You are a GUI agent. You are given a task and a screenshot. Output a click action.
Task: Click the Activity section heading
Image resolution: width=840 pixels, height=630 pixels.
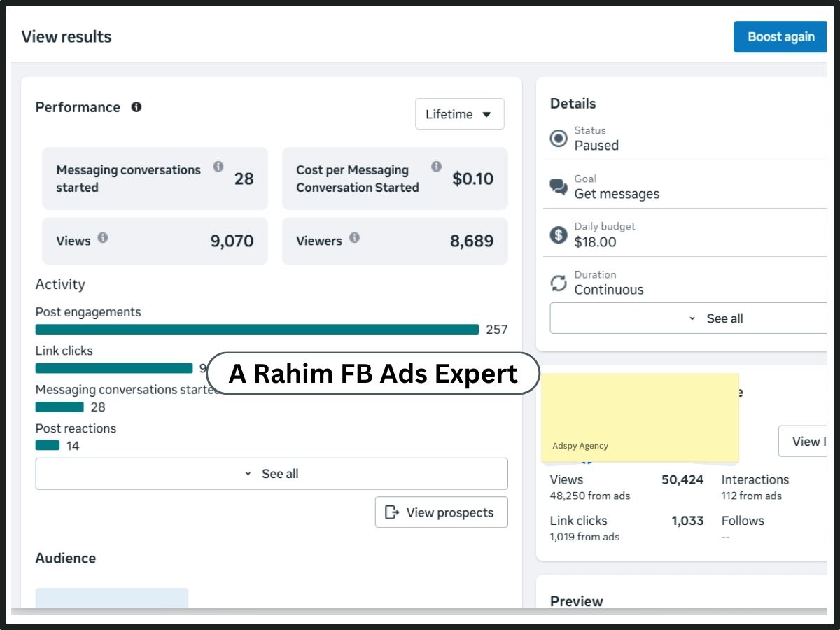pyautogui.click(x=60, y=285)
